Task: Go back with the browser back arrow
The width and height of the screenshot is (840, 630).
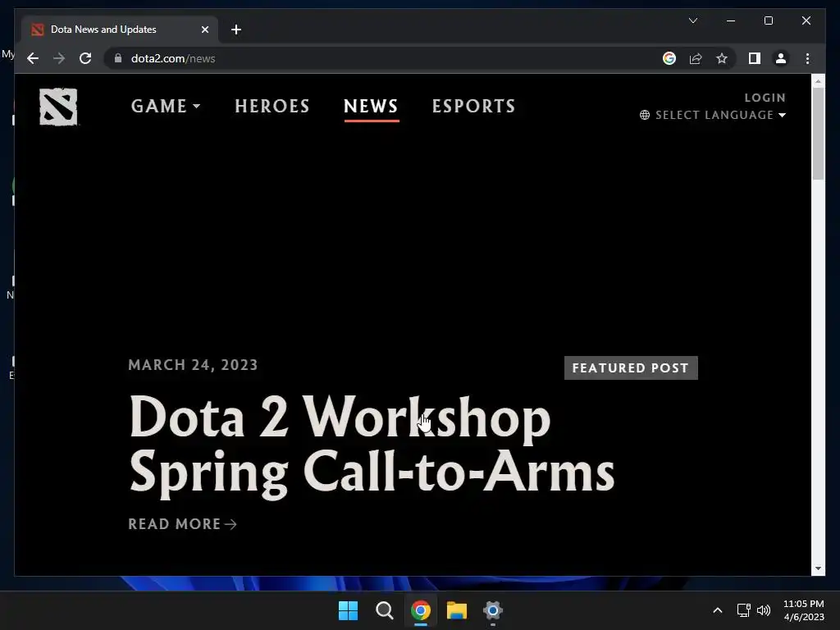Action: click(x=33, y=58)
